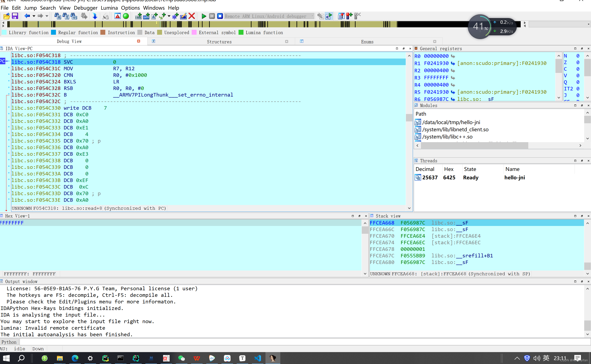This screenshot has height=364, width=591.
Task: Click the blue down arrow jump icon
Action: [x=95, y=16]
